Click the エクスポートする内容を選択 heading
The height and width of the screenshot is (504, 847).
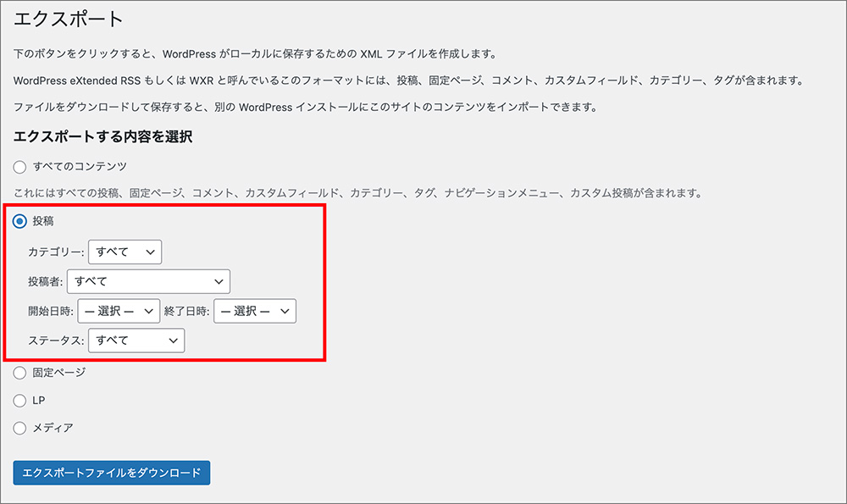click(102, 136)
